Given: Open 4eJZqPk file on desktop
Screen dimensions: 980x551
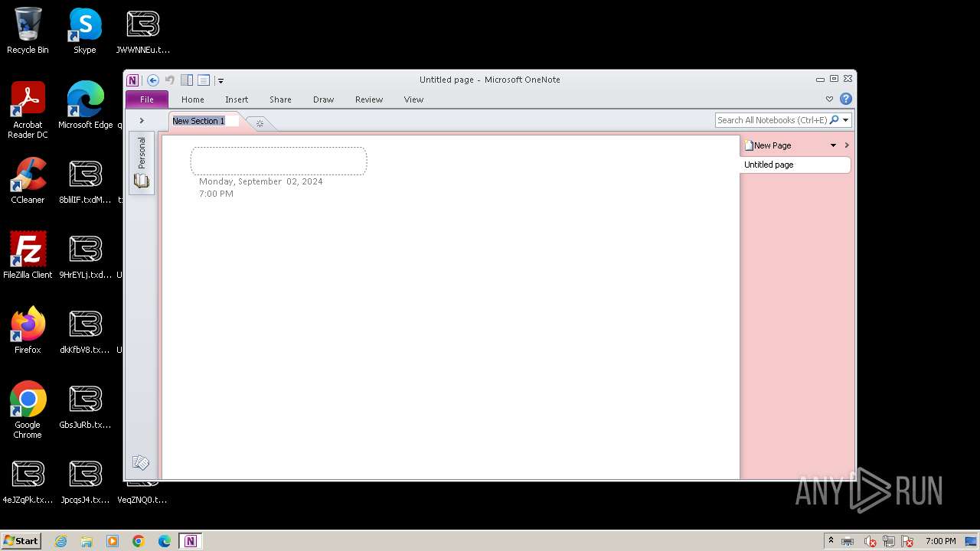Looking at the screenshot, I should click(28, 481).
